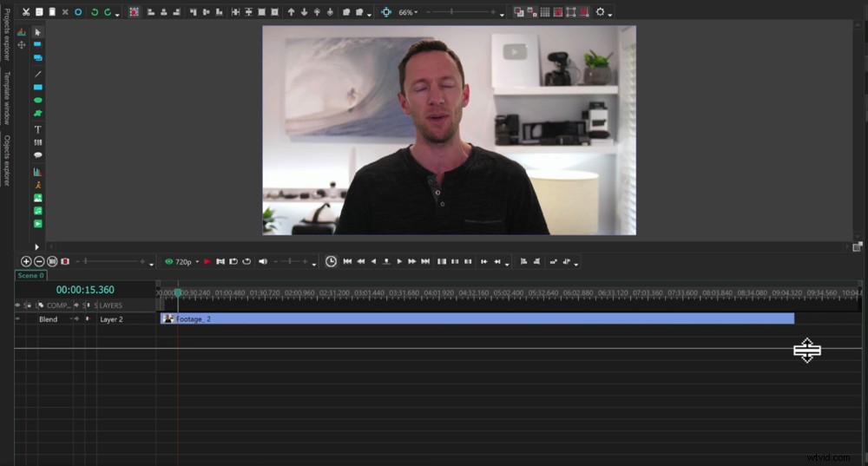Adjust the timeline zoom slider

coord(109,261)
